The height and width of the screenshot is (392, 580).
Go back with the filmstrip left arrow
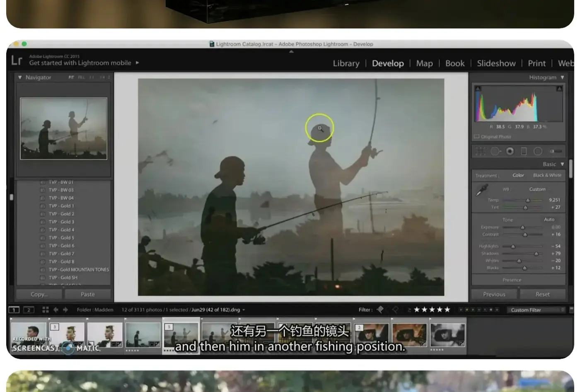pyautogui.click(x=56, y=310)
